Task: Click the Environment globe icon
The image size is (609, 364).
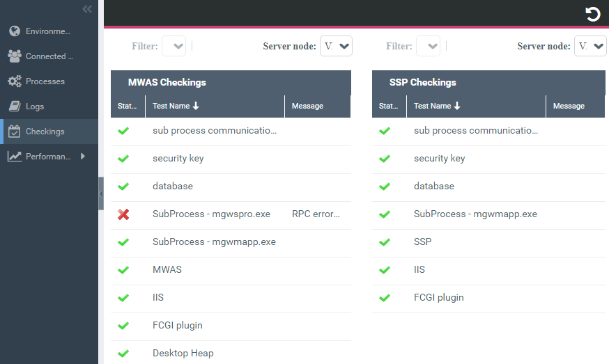Action: (x=14, y=31)
